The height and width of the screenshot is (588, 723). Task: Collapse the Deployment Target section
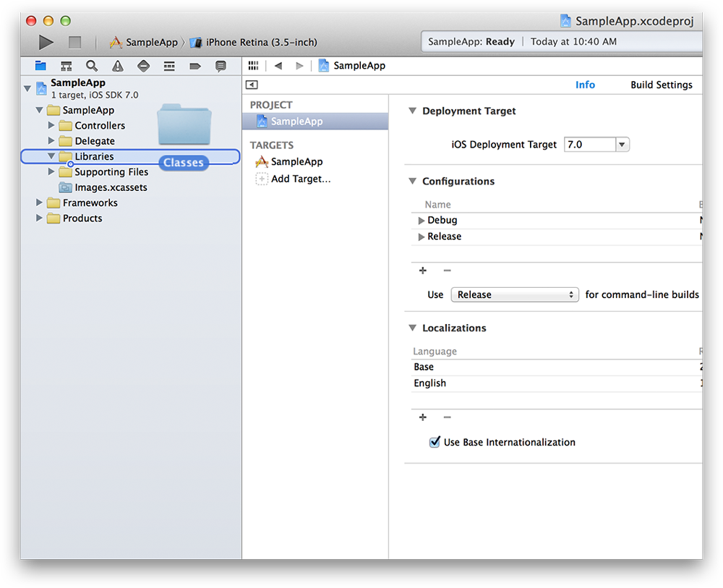[x=413, y=111]
